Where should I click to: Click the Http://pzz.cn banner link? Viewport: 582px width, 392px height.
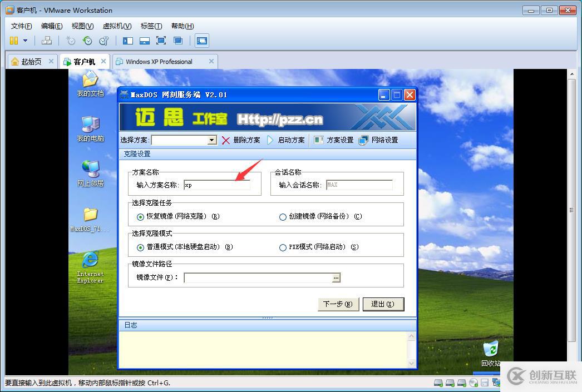coord(280,119)
